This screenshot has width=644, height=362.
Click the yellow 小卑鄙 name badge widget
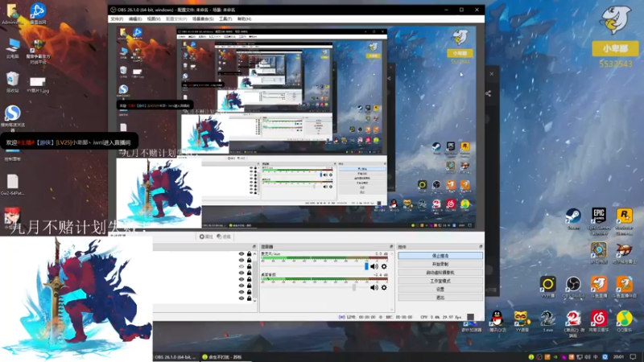(615, 48)
